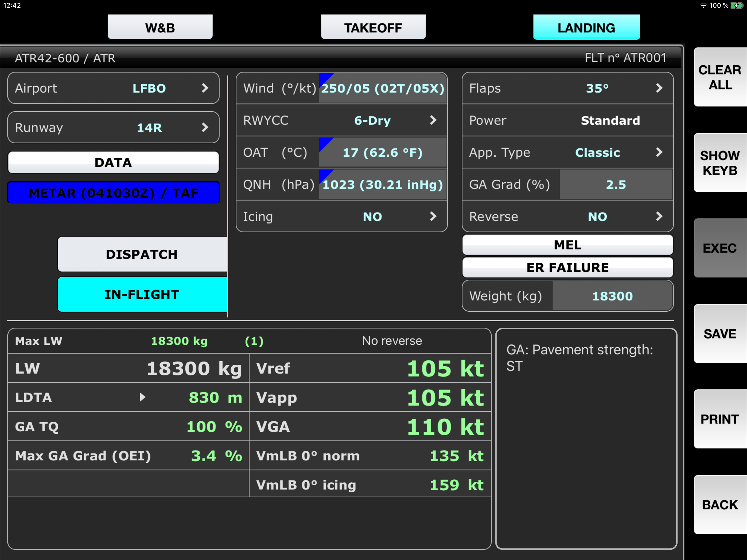Expand LDTA details triangle
This screenshot has height=560, width=747.
142,397
